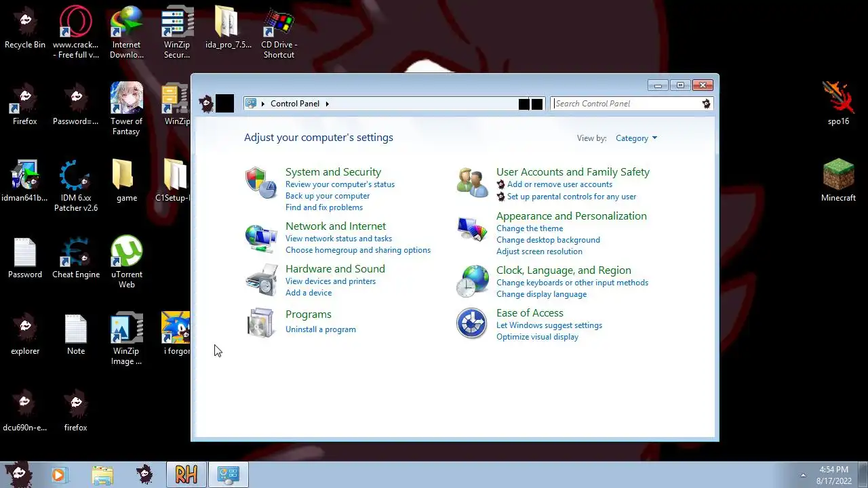Open the System and Security category heading

coord(333,172)
